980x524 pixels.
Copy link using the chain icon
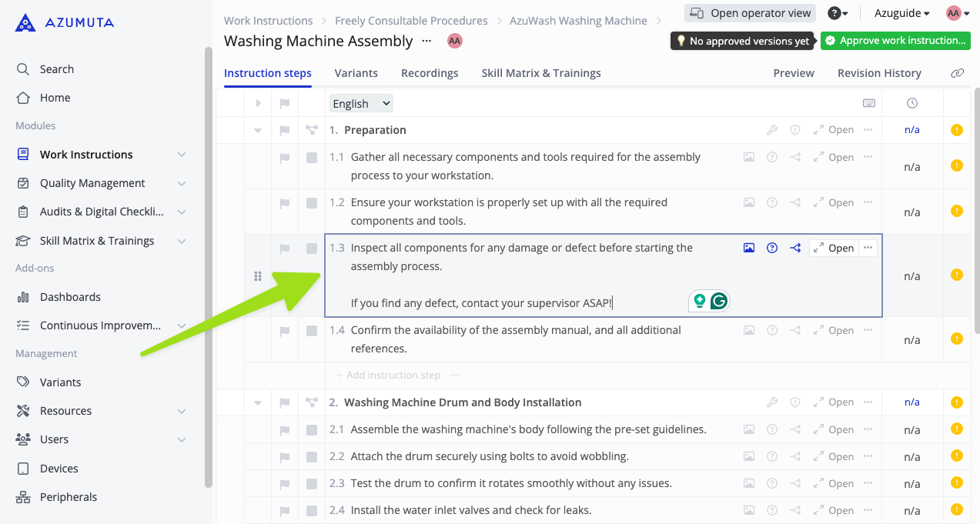click(957, 73)
